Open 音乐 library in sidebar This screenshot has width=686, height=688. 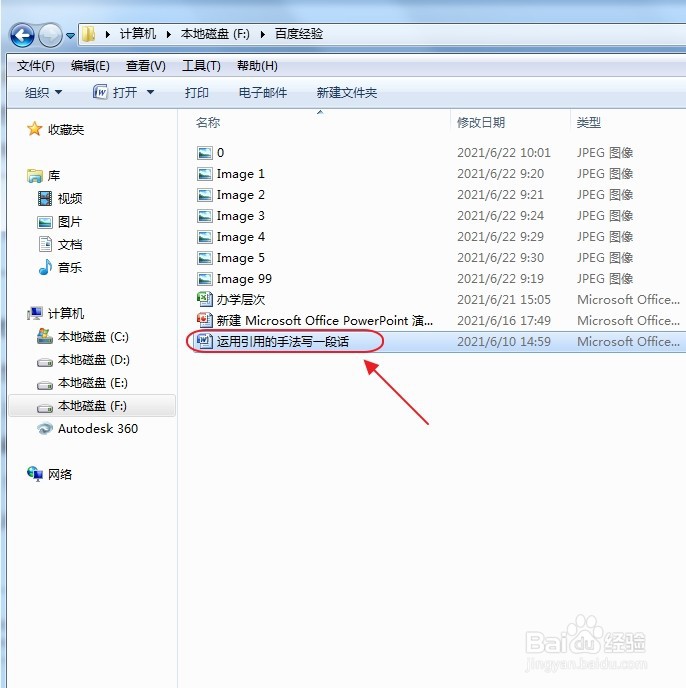(x=60, y=267)
